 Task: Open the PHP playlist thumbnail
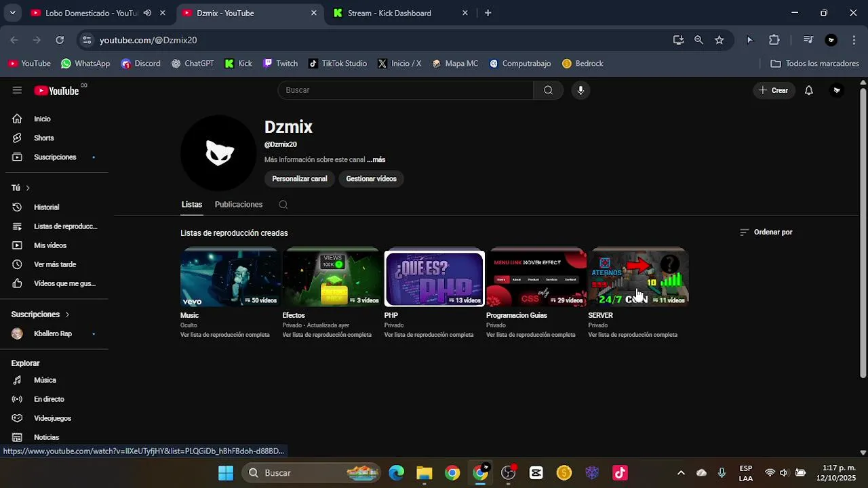(435, 279)
